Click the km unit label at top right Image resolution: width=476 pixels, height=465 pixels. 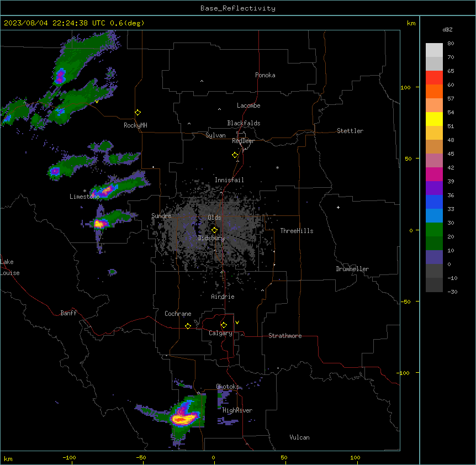point(411,23)
